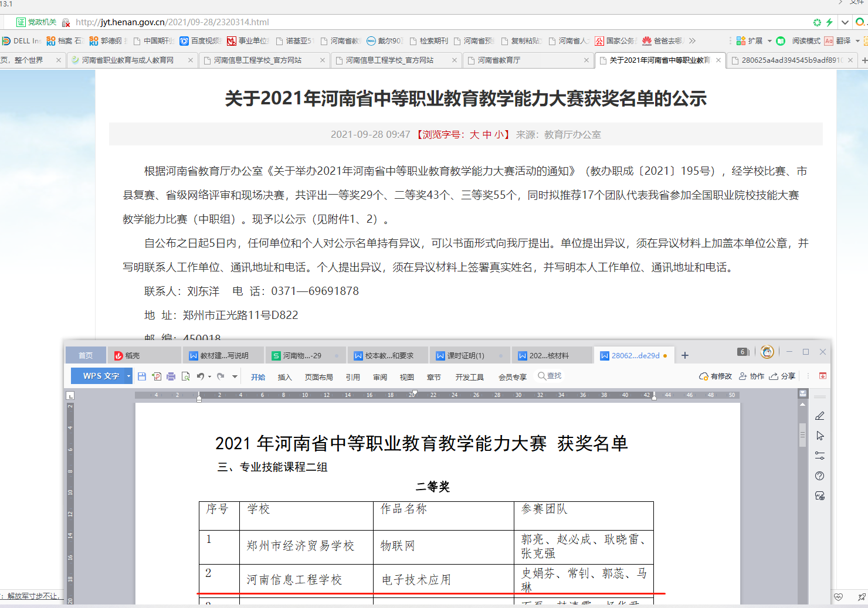Open the pen style tool in WPS sidebar
Viewport: 868px width, 608px height.
tap(820, 416)
